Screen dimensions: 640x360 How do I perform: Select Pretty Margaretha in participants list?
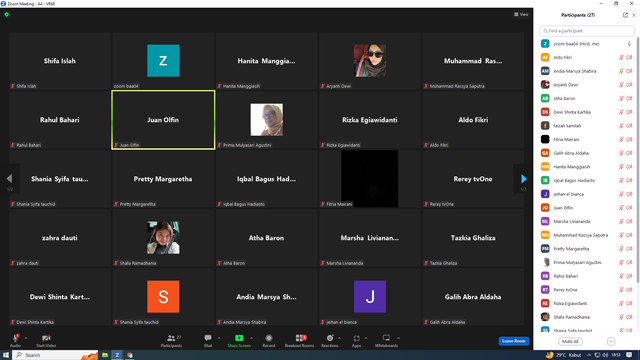pos(587,249)
